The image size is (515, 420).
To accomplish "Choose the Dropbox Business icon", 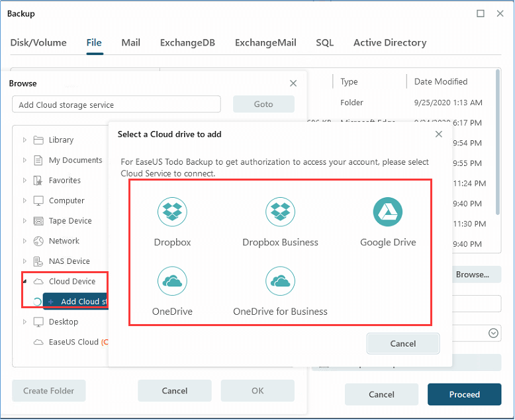I will pos(280,212).
